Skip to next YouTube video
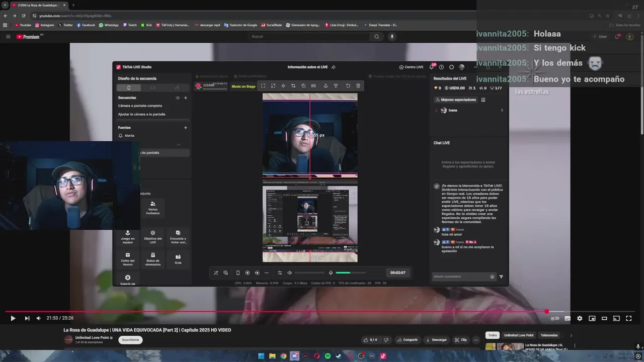The height and width of the screenshot is (362, 644). point(27,318)
